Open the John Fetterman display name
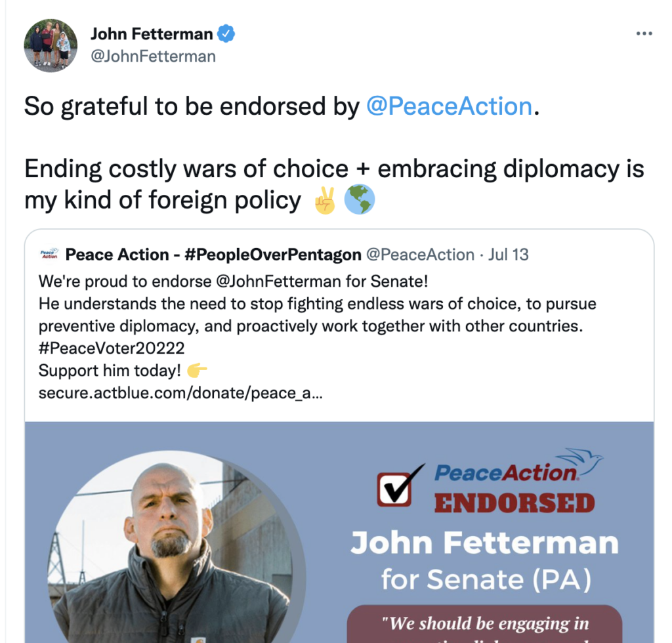 click(x=152, y=33)
